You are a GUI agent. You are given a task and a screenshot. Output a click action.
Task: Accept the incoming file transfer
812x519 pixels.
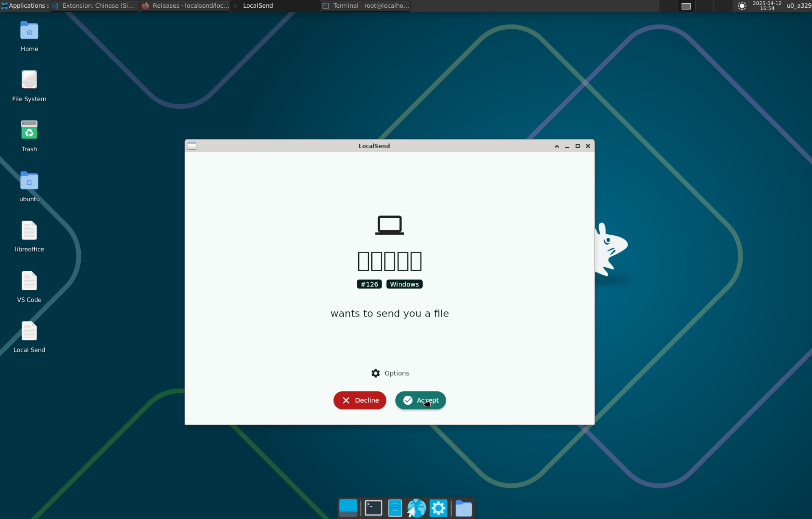pyautogui.click(x=420, y=400)
